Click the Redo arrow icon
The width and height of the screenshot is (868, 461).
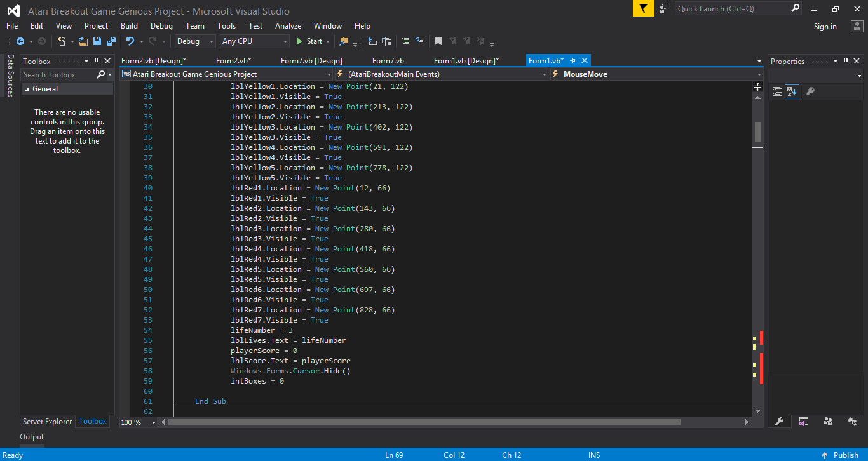(152, 41)
